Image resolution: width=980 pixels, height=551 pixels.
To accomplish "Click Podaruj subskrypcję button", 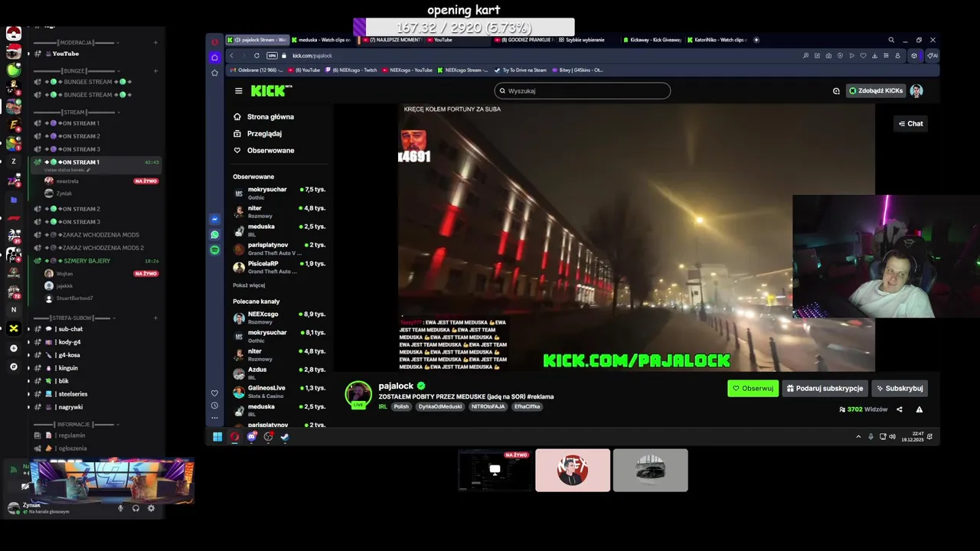I will click(825, 388).
